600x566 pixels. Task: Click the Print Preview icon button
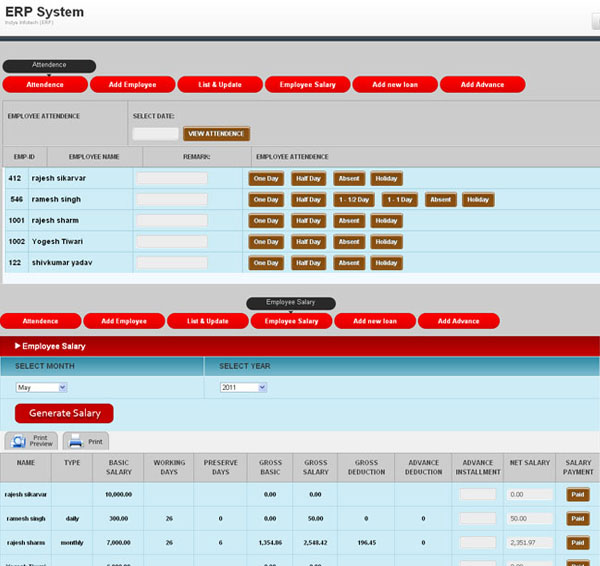pos(31,441)
